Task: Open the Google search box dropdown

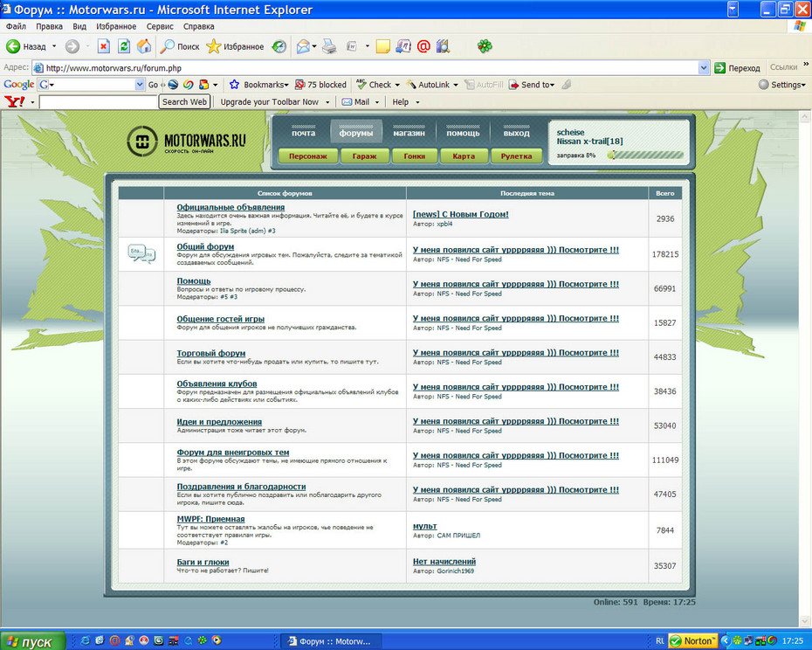Action: click(140, 85)
